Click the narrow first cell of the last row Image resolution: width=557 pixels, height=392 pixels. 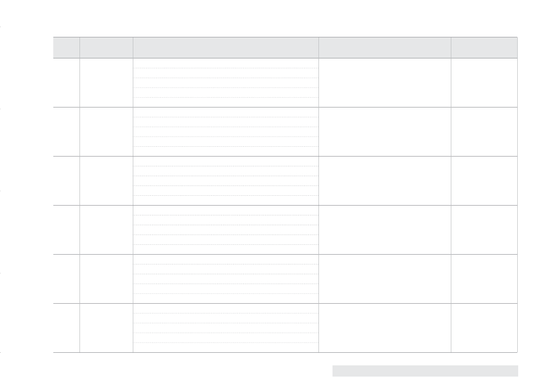[x=66, y=328]
